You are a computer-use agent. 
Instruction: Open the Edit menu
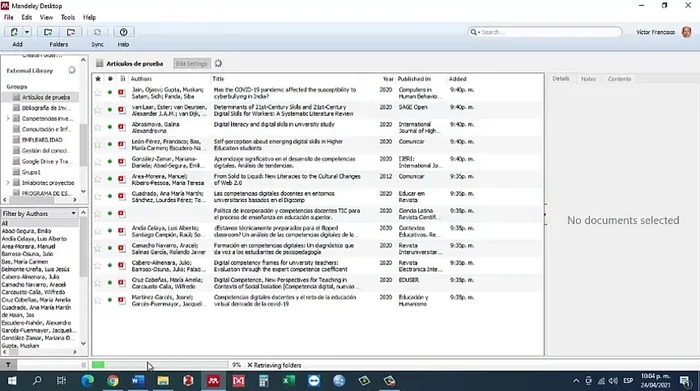click(x=27, y=17)
